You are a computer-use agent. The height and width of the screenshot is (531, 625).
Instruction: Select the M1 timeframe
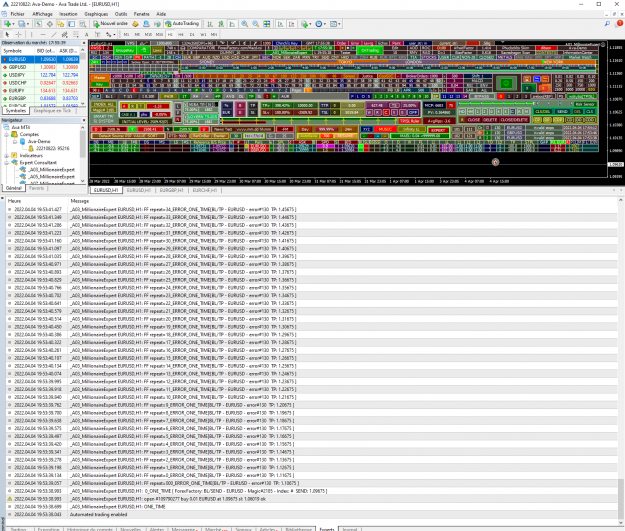126,35
